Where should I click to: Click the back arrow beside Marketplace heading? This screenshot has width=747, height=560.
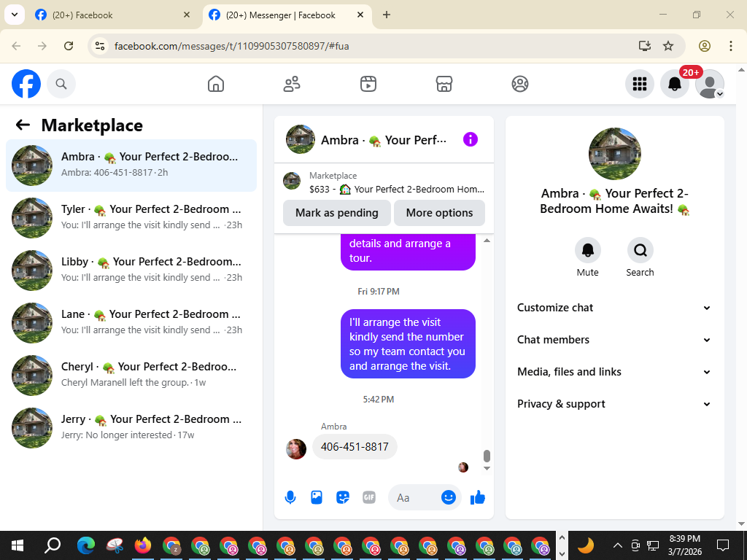tap(23, 125)
